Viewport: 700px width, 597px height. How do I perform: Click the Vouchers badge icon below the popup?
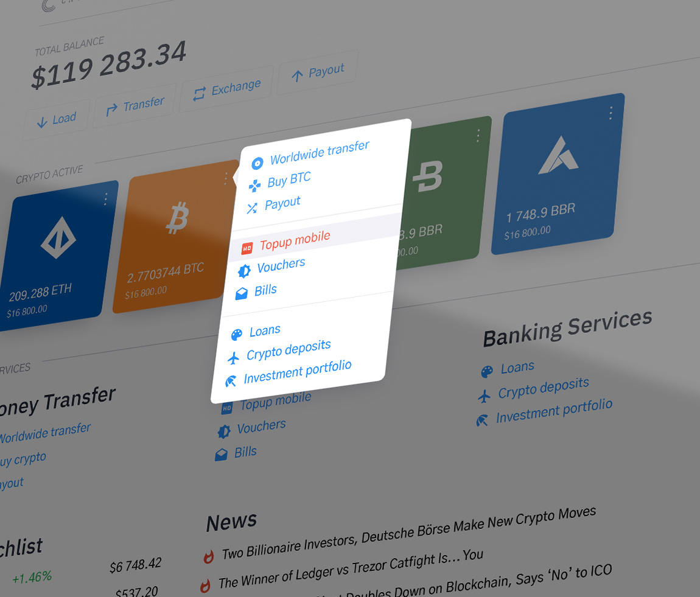point(223,431)
